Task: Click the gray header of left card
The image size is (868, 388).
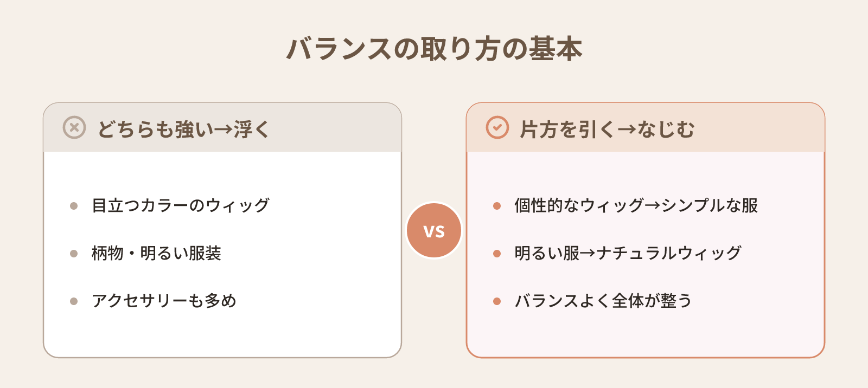Action: (x=222, y=127)
